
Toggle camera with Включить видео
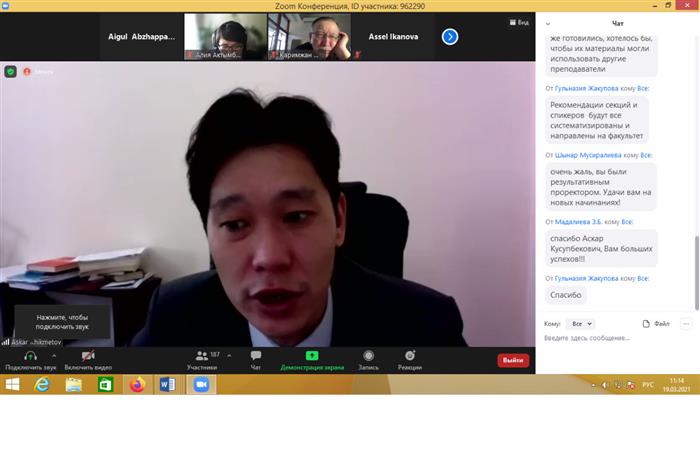coord(87,356)
